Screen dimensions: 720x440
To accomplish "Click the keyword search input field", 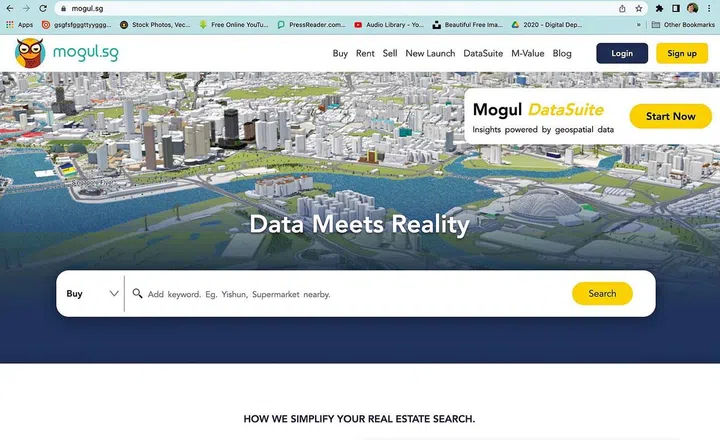I will pyautogui.click(x=350, y=294).
